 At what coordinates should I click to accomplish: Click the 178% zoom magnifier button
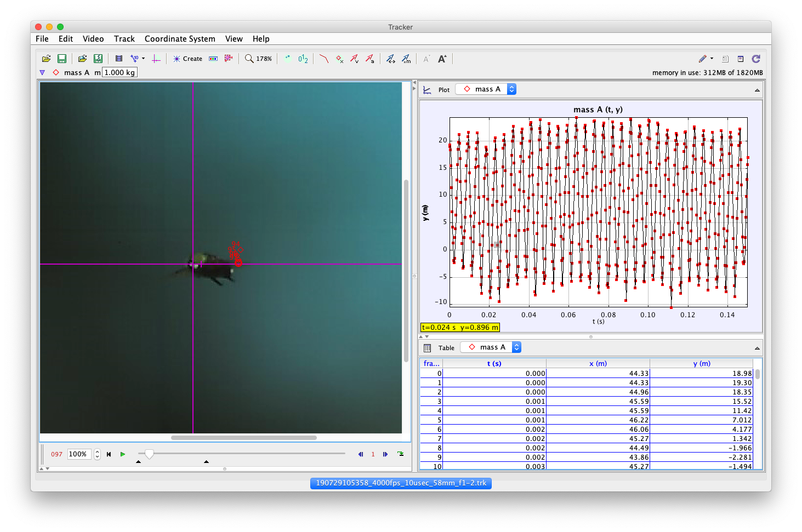(258, 59)
